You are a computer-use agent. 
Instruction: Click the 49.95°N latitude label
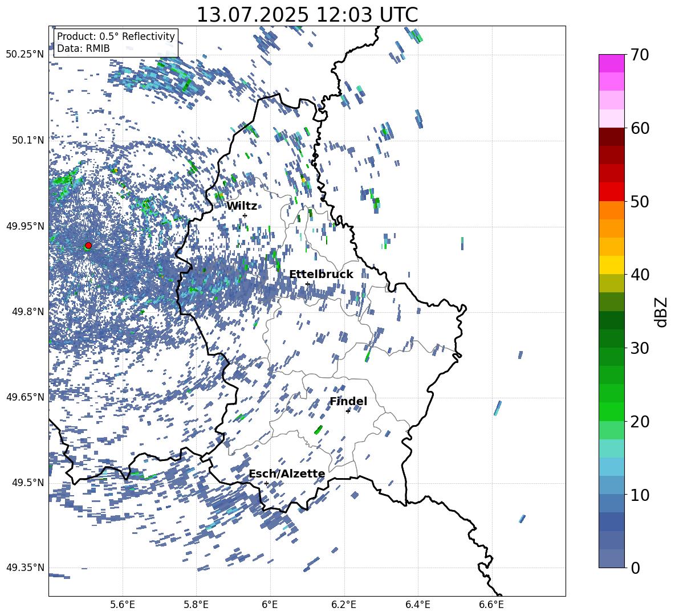click(25, 226)
